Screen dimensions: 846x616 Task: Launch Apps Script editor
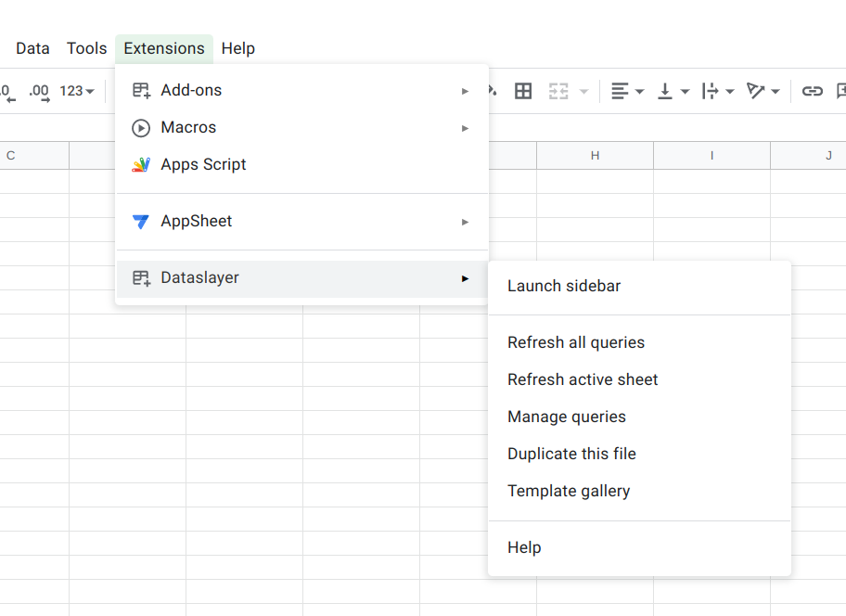click(x=302, y=164)
